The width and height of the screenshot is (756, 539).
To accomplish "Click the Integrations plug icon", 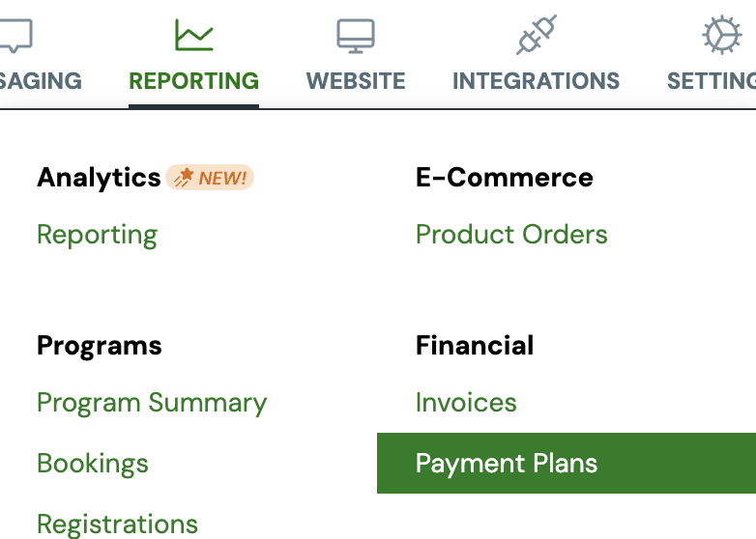I will click(x=537, y=35).
